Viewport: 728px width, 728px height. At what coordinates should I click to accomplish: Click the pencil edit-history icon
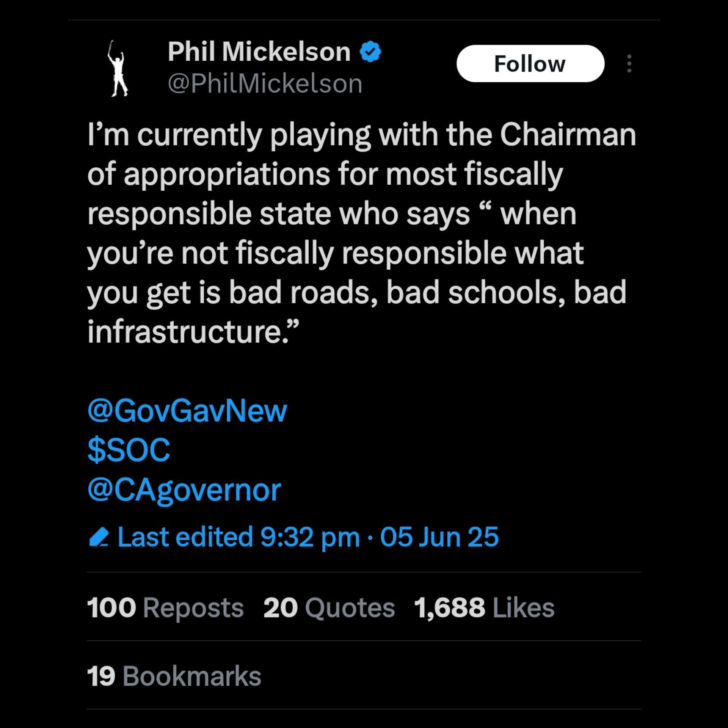99,538
